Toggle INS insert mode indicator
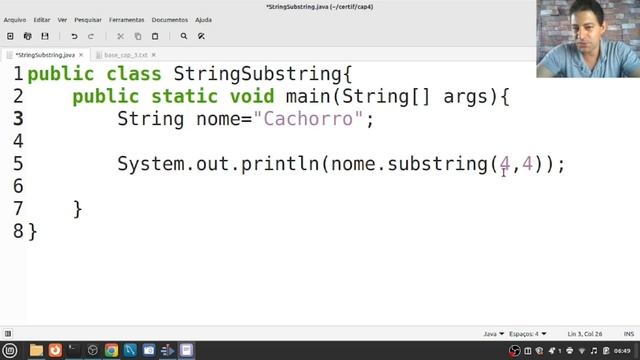The image size is (640, 360). 629,334
